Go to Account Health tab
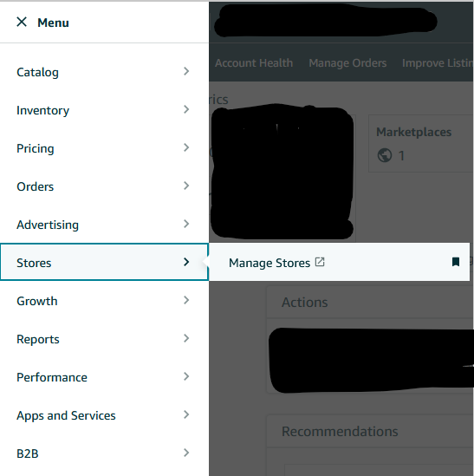The image size is (474, 476). 254,62
